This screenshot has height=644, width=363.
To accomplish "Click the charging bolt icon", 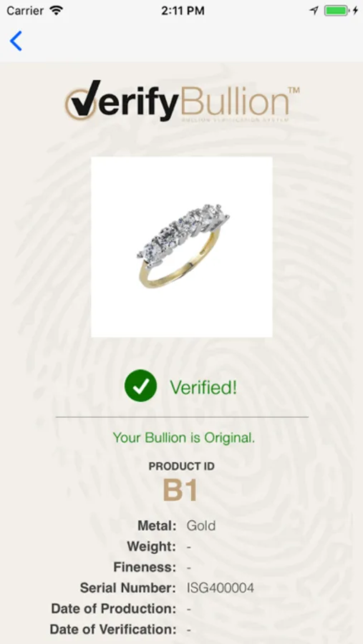I will tap(355, 11).
